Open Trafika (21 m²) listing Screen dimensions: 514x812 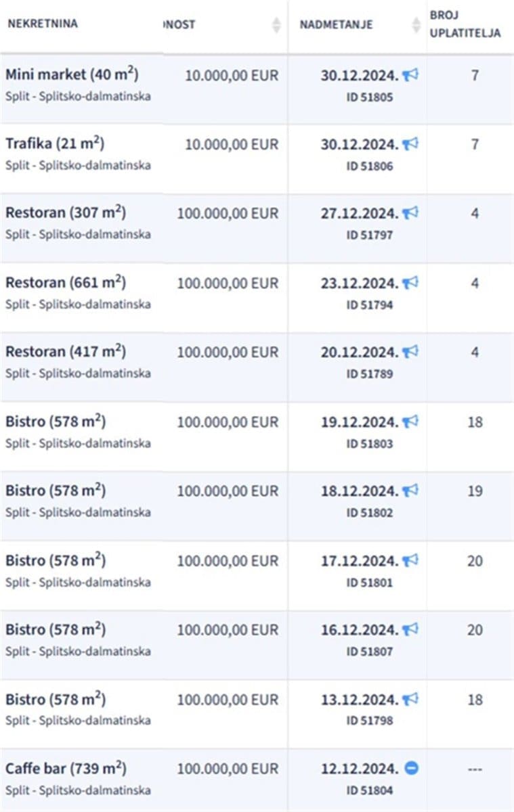pyautogui.click(x=55, y=143)
